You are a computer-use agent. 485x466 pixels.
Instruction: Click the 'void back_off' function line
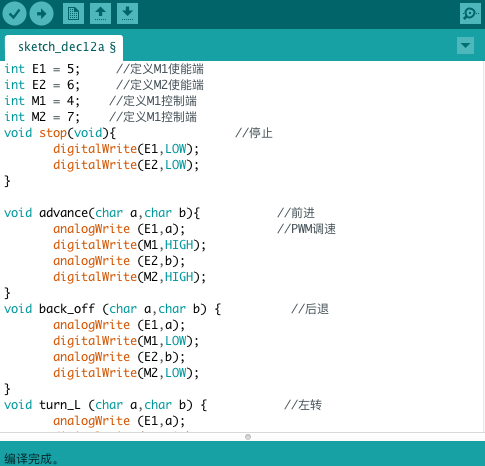coord(112,309)
